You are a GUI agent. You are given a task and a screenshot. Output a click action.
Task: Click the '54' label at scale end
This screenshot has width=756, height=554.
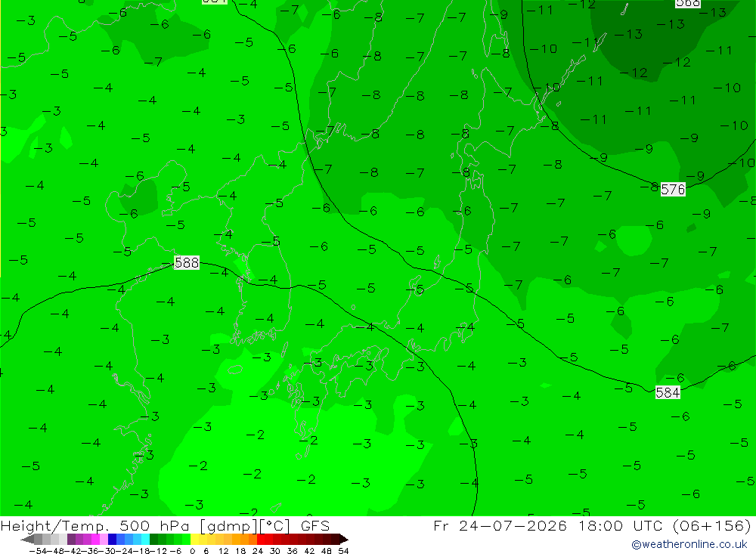click(343, 551)
